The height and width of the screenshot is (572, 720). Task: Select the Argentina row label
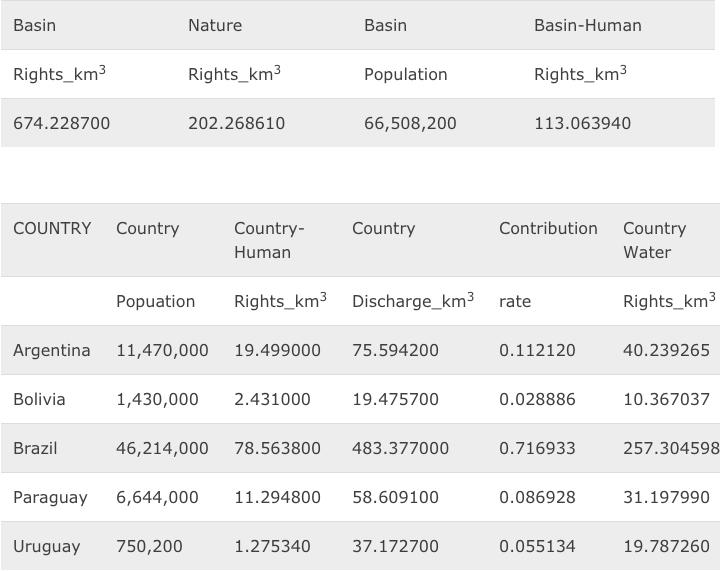pos(51,350)
